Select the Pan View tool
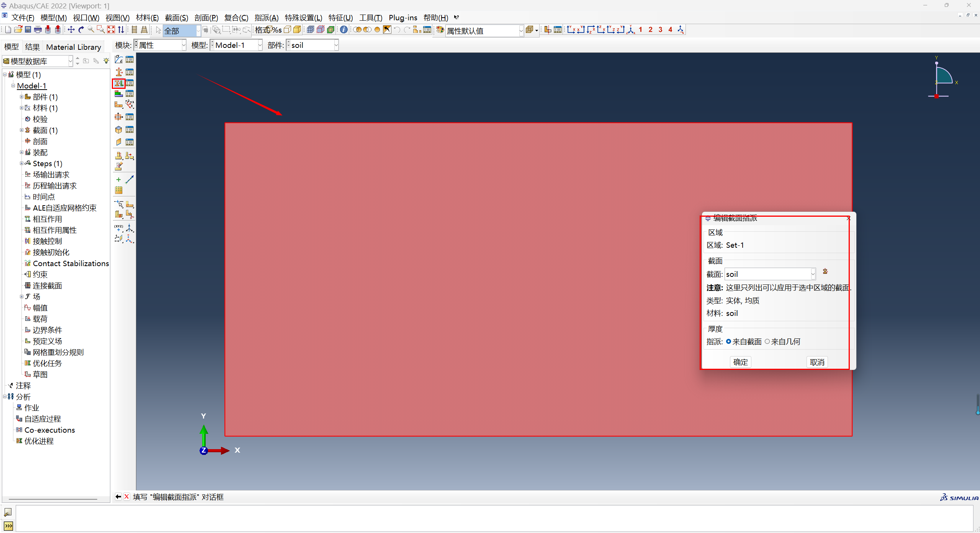This screenshot has height=533, width=980. coord(71,29)
